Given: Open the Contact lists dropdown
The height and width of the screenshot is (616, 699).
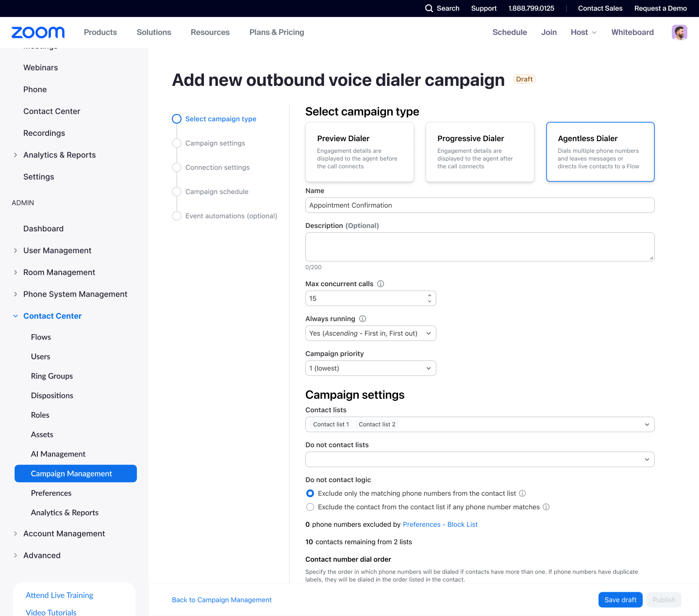Looking at the screenshot, I should (480, 424).
